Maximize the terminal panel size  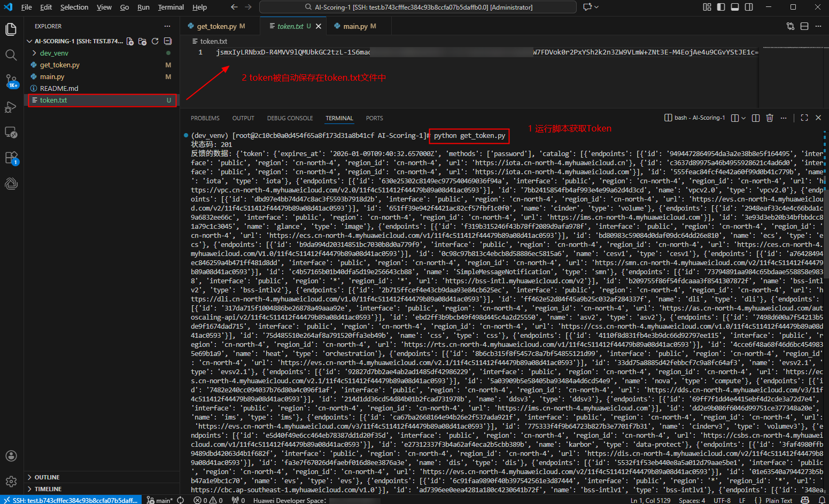[x=804, y=118]
